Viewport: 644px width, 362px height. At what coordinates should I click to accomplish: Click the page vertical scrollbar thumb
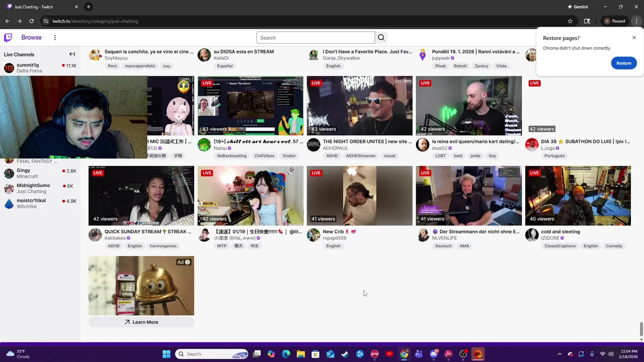click(x=641, y=329)
